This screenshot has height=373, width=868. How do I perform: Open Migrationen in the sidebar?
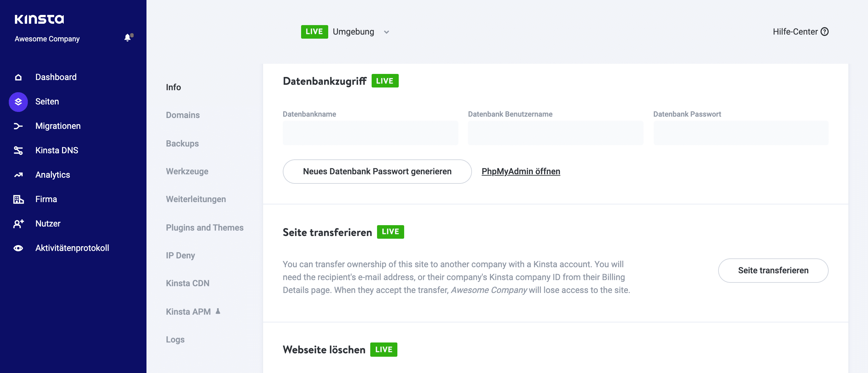click(x=58, y=126)
